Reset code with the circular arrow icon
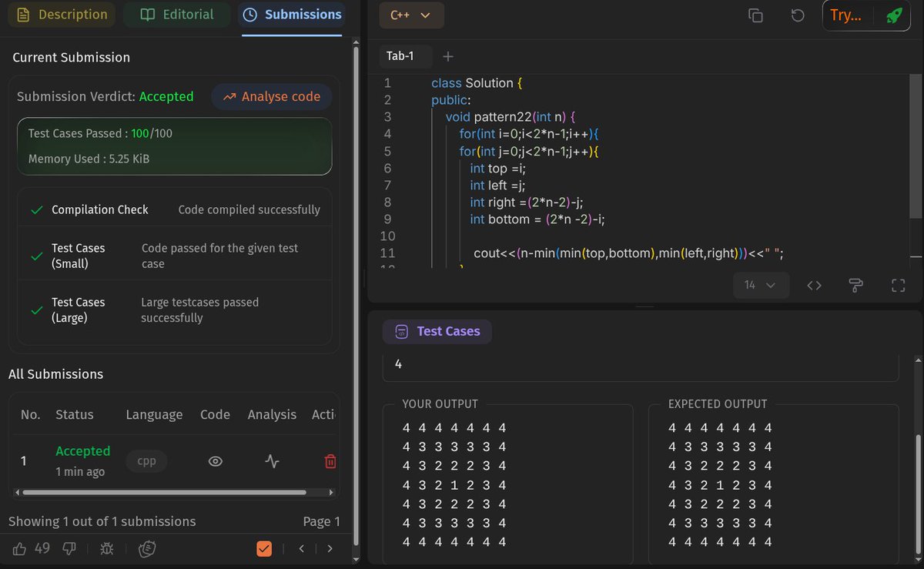Screen dimensions: 924x569 click(x=798, y=15)
